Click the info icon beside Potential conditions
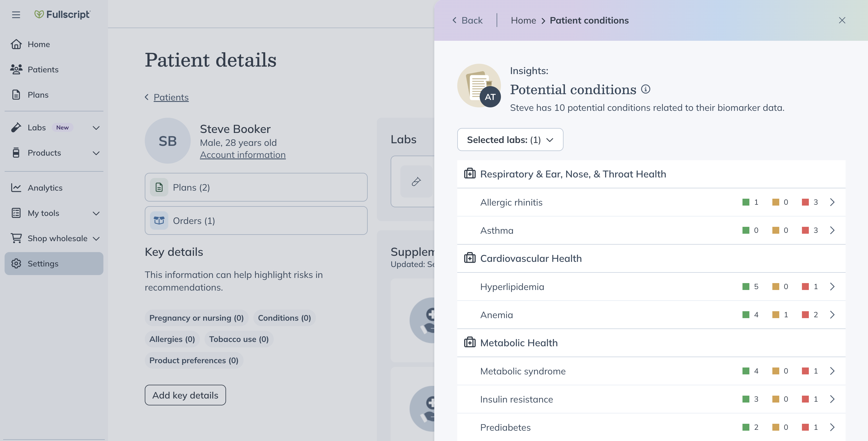The height and width of the screenshot is (441, 868). (x=645, y=89)
